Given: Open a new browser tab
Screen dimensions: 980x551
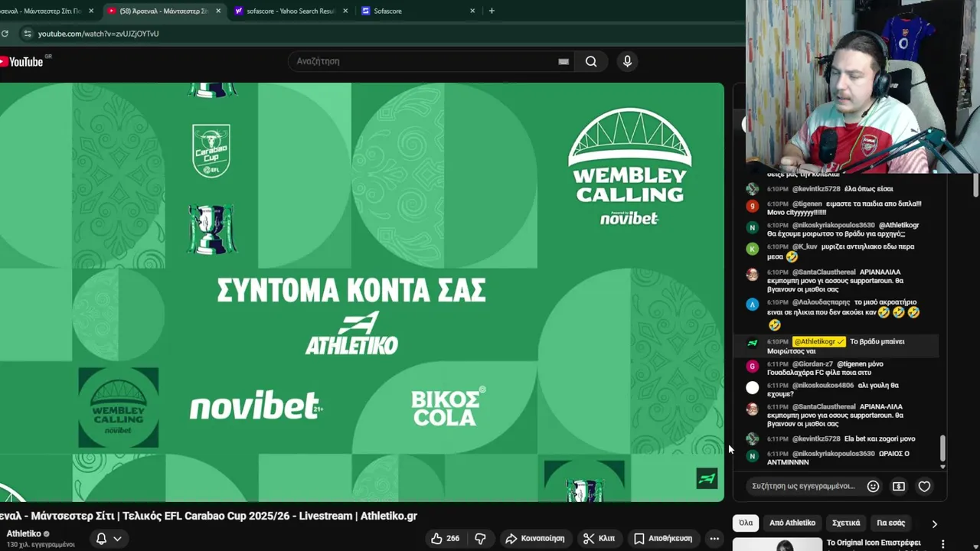Looking at the screenshot, I should tap(492, 11).
